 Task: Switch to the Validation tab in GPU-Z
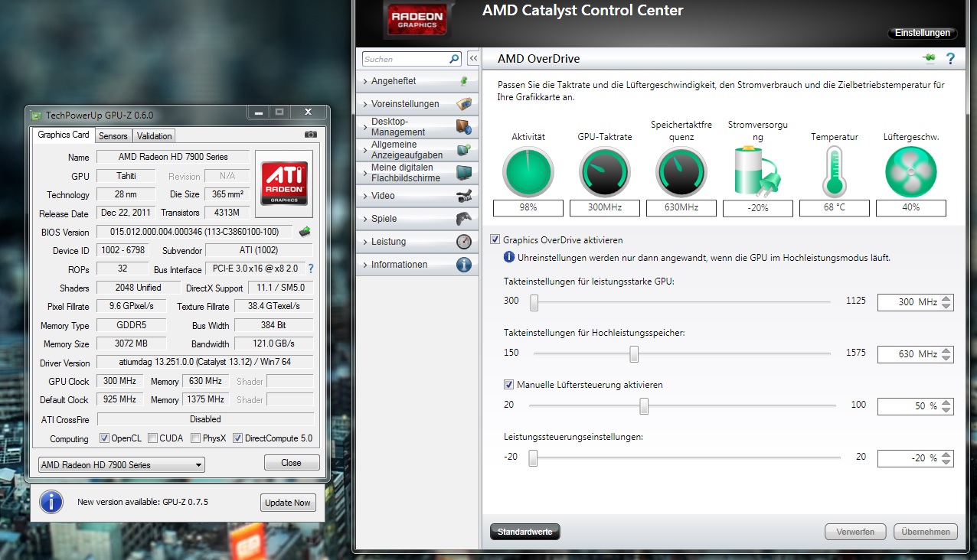pyautogui.click(x=155, y=136)
